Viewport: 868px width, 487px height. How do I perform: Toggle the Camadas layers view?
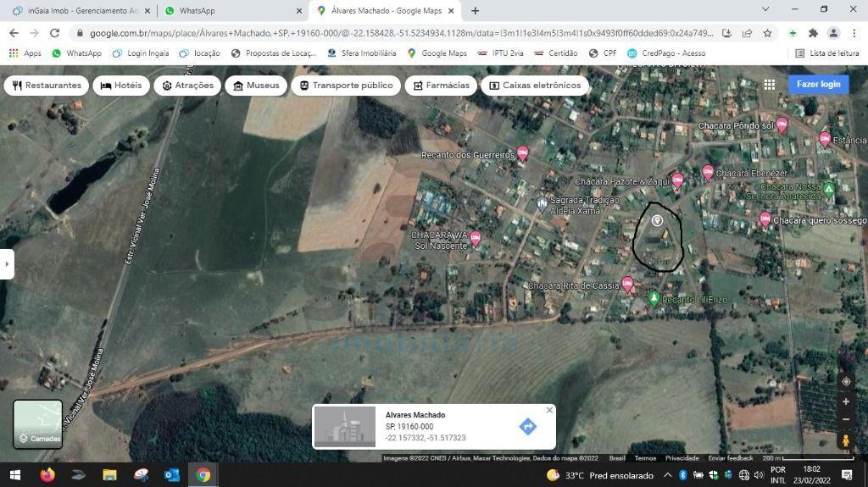pyautogui.click(x=38, y=423)
